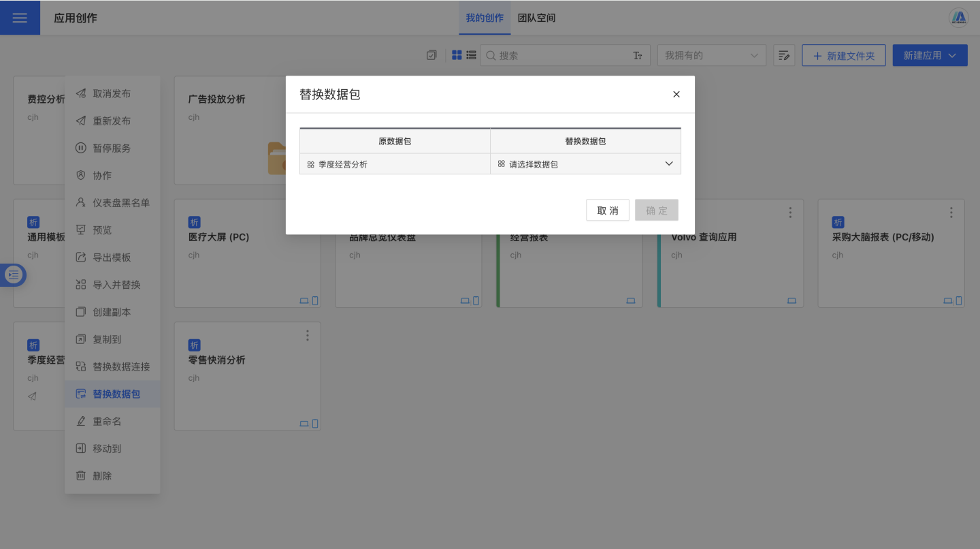Choose 删除 from the context menu

[102, 476]
